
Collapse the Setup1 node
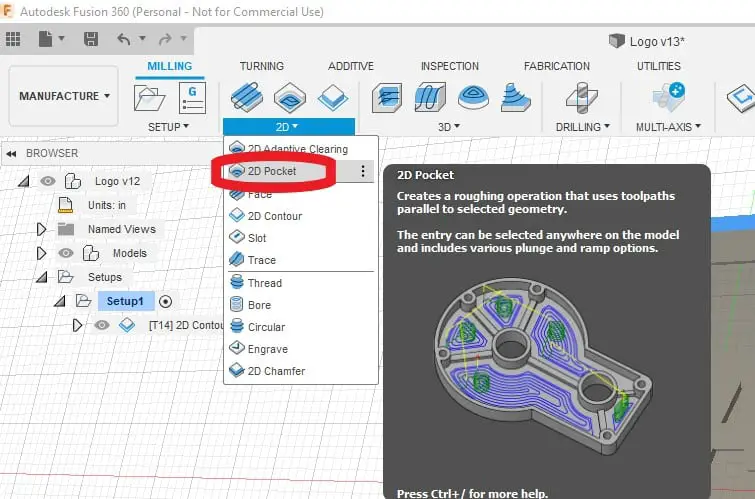[60, 302]
